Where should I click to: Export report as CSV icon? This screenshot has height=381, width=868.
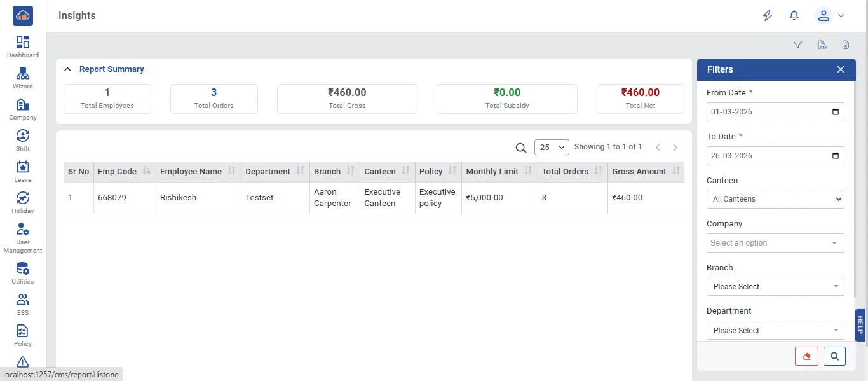(x=822, y=45)
